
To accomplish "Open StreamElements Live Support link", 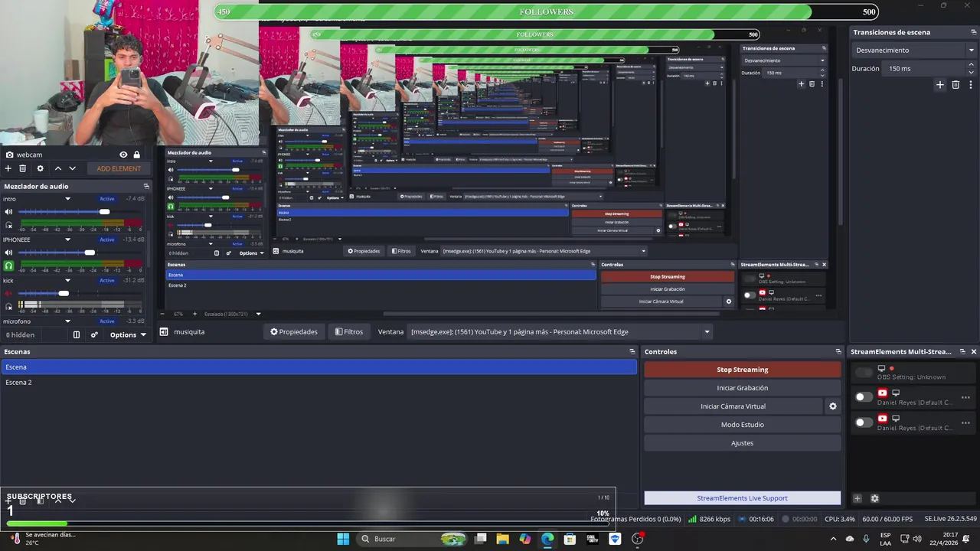I will click(743, 498).
